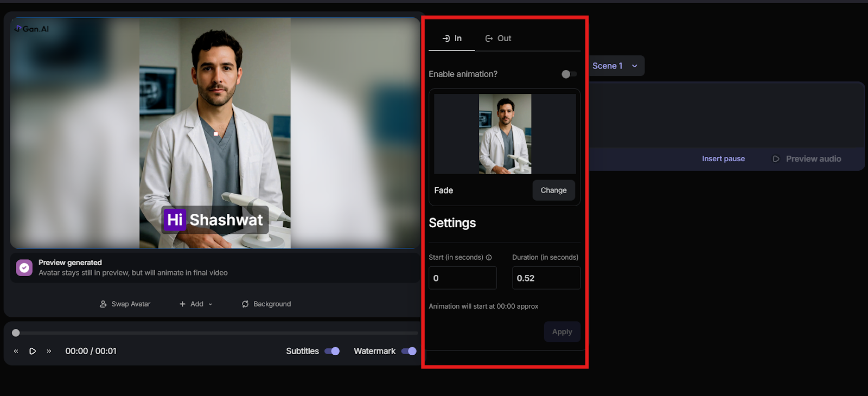Screen dimensions: 868x396
Task: Open the Add dropdown menu
Action: [x=196, y=304]
